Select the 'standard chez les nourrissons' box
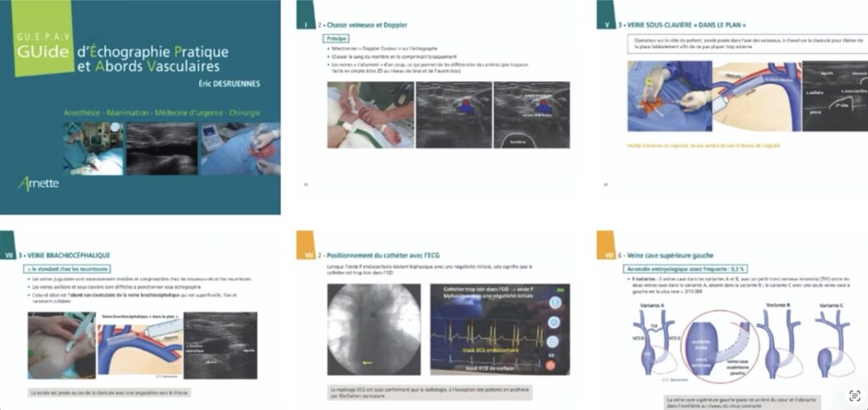 pos(62,269)
